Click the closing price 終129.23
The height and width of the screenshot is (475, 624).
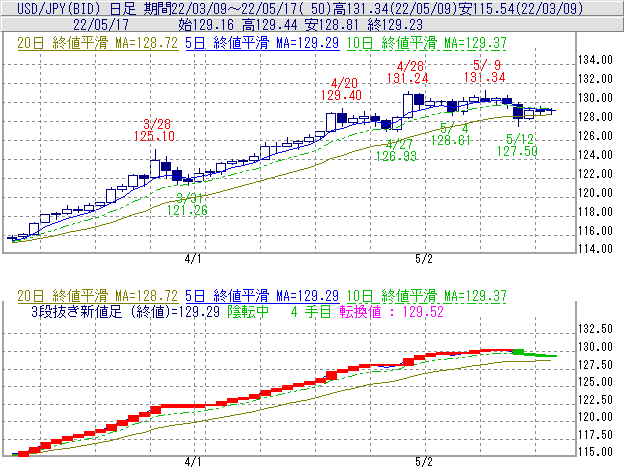(x=395, y=25)
